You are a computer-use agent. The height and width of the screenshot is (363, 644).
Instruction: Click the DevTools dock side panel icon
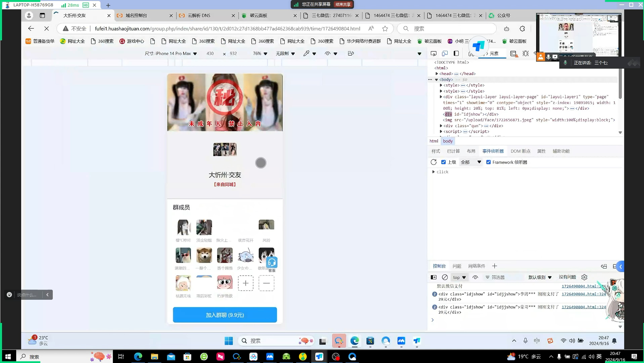point(456,53)
